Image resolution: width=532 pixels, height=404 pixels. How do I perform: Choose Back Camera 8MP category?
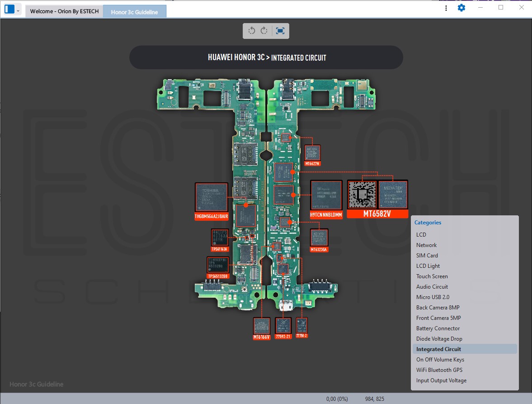pos(438,308)
